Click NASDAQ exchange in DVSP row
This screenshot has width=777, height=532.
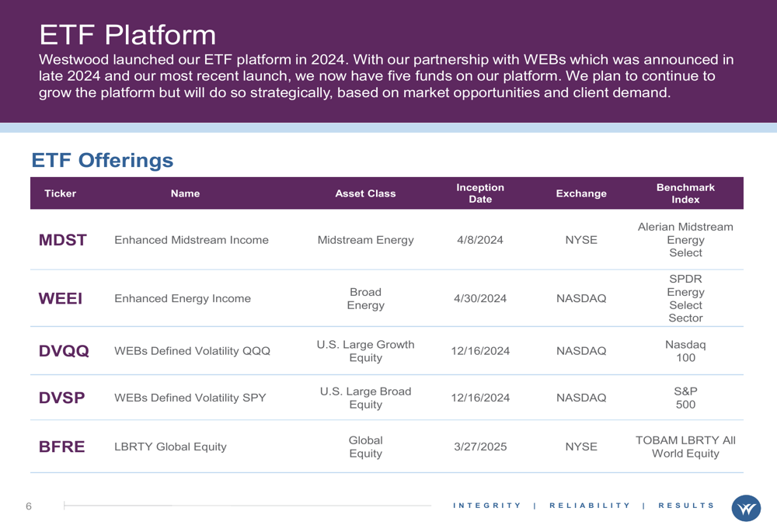tap(581, 398)
